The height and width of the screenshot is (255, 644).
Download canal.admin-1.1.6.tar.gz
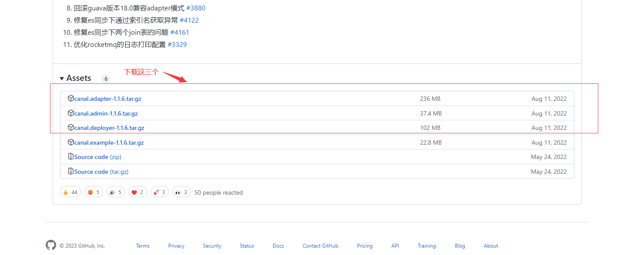point(106,113)
